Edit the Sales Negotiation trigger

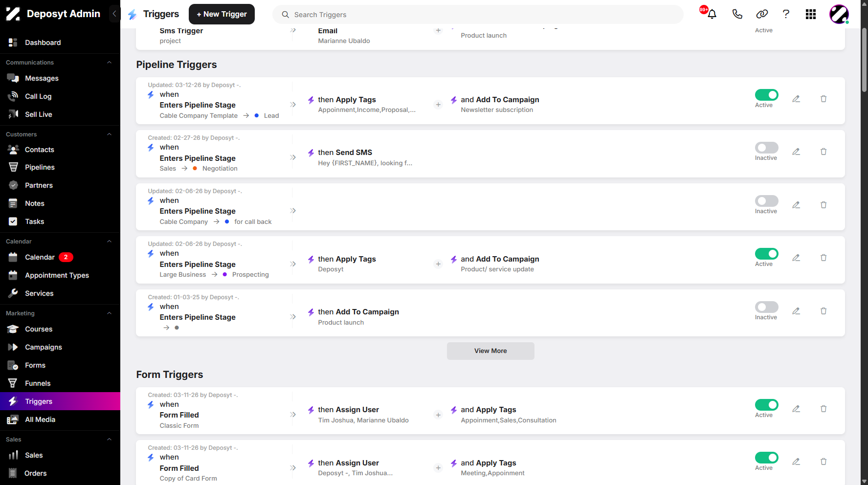[796, 152]
